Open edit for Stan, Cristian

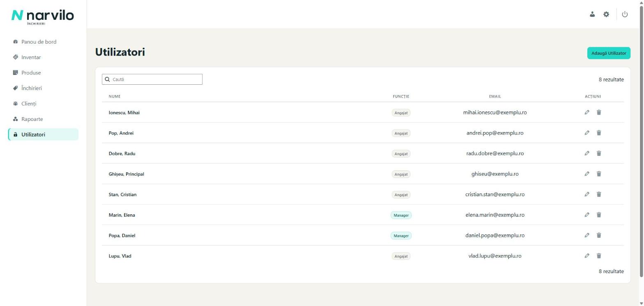[587, 194]
